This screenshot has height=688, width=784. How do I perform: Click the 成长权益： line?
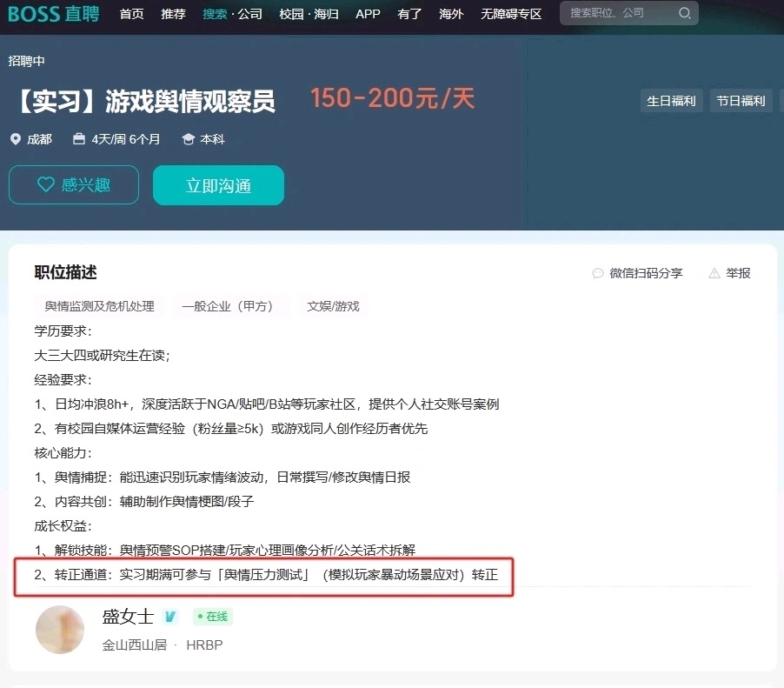[x=63, y=526]
